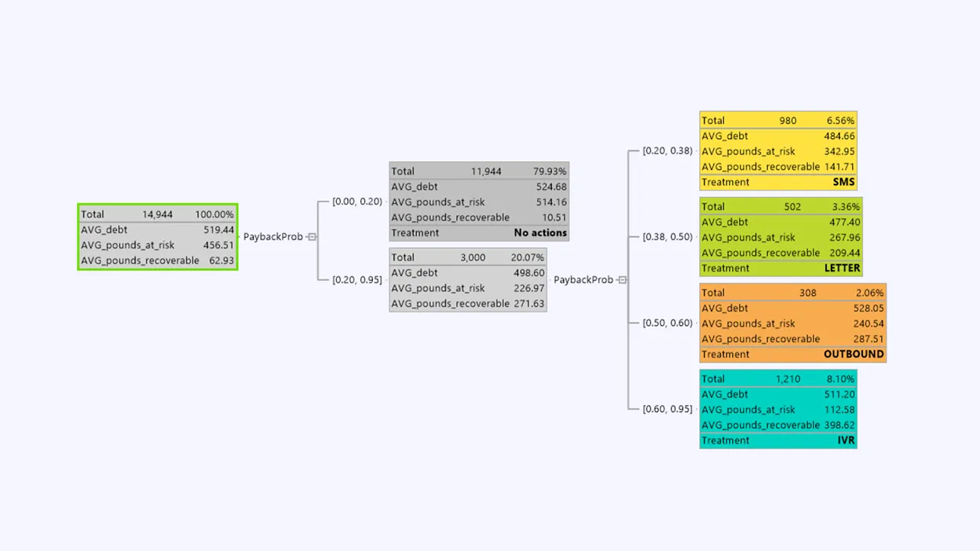Click the Treatment LETTER row
Image resolution: width=980 pixels, height=551 pixels.
(781, 268)
